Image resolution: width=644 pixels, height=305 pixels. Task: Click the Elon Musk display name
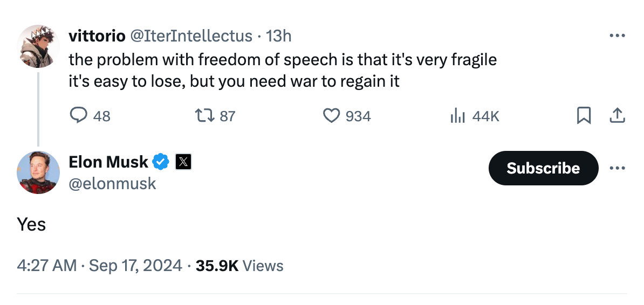click(x=108, y=161)
